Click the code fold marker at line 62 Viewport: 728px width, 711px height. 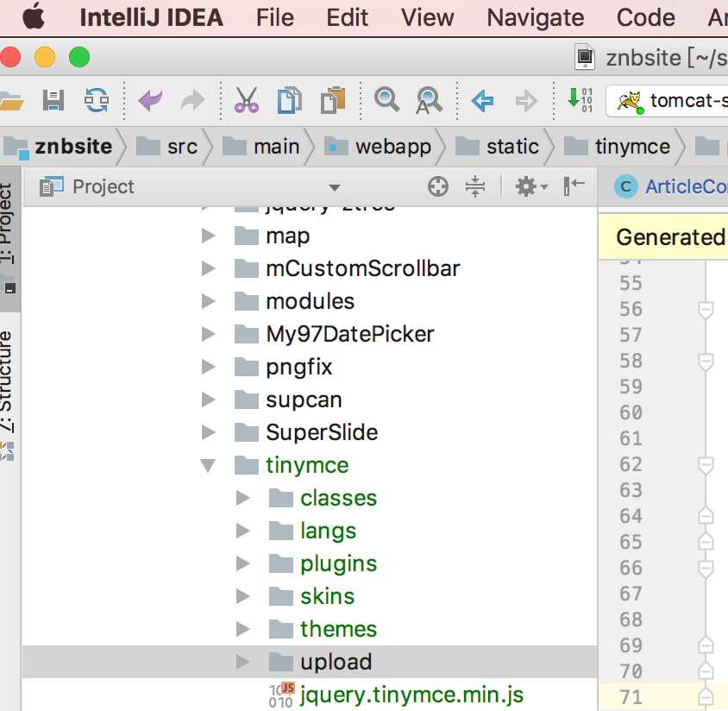[x=706, y=465]
